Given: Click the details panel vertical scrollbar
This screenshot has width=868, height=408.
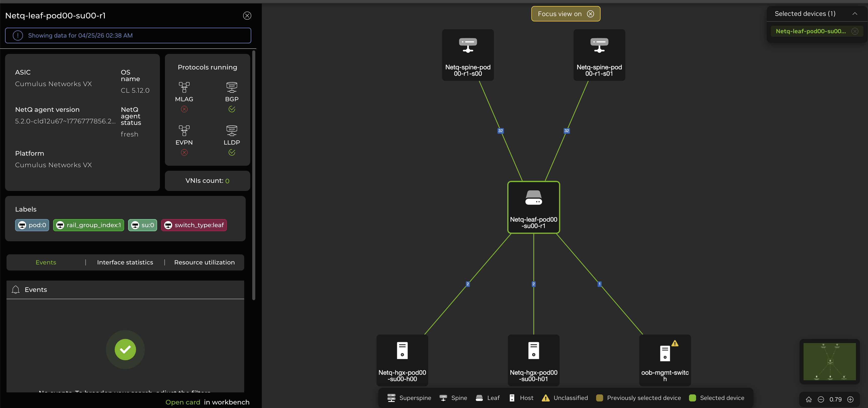Looking at the screenshot, I should click(254, 175).
